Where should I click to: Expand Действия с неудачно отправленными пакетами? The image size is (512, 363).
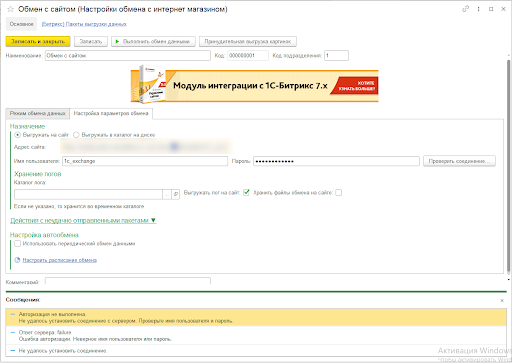click(x=83, y=220)
